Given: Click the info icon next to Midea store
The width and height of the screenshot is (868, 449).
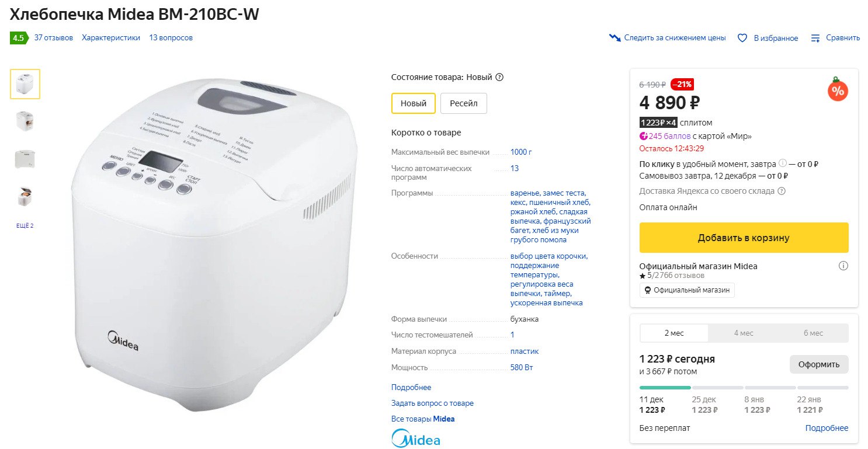Looking at the screenshot, I should point(843,266).
